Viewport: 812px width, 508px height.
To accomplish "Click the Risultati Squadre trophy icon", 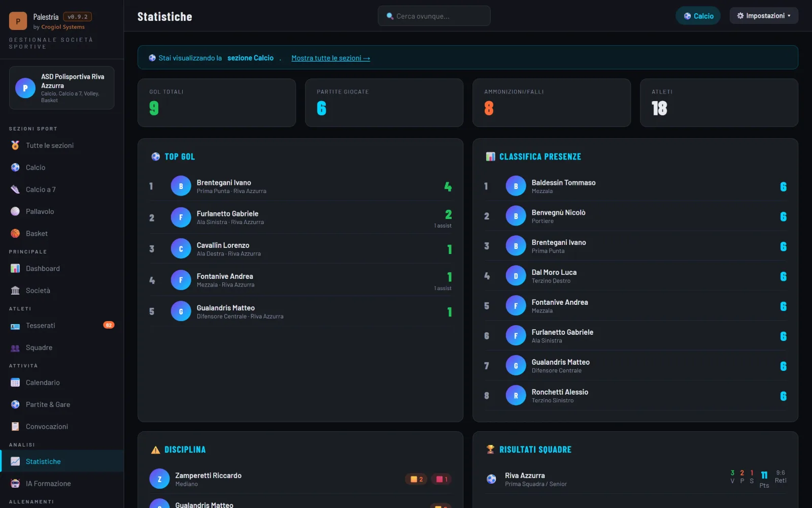I will point(490,450).
